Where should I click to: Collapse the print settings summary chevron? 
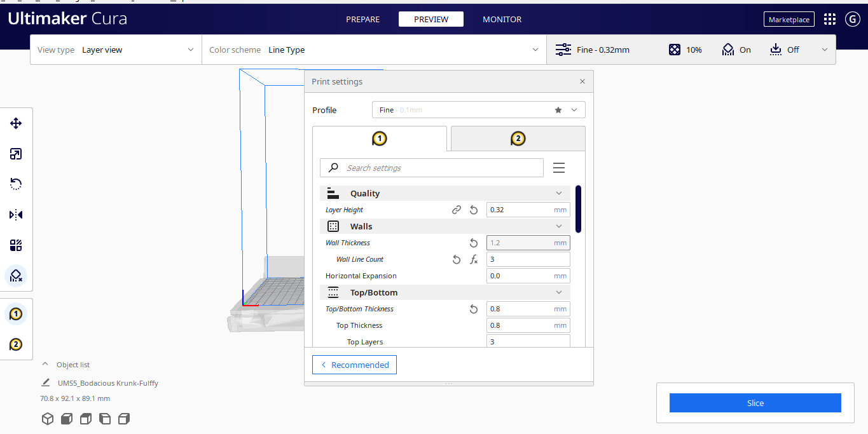coord(825,50)
